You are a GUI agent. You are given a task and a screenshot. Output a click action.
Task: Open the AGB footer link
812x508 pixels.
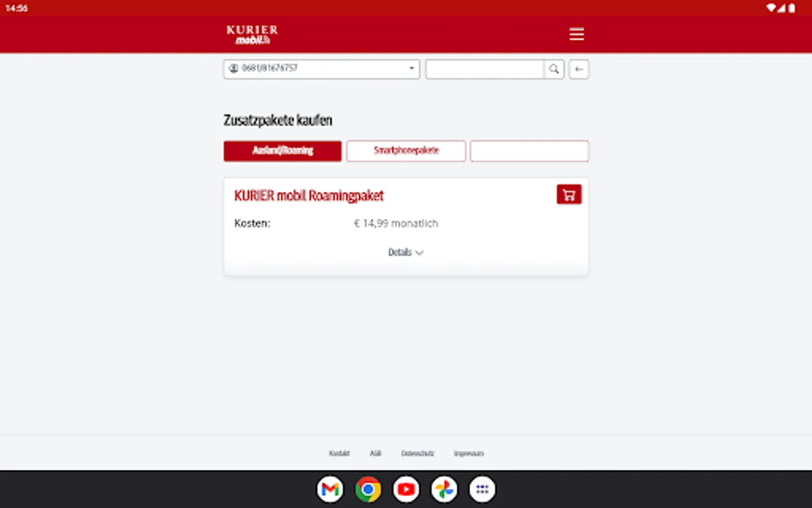click(x=376, y=453)
